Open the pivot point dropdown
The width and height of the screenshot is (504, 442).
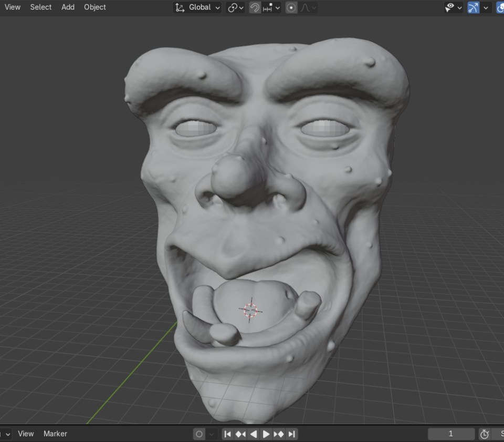tap(235, 7)
